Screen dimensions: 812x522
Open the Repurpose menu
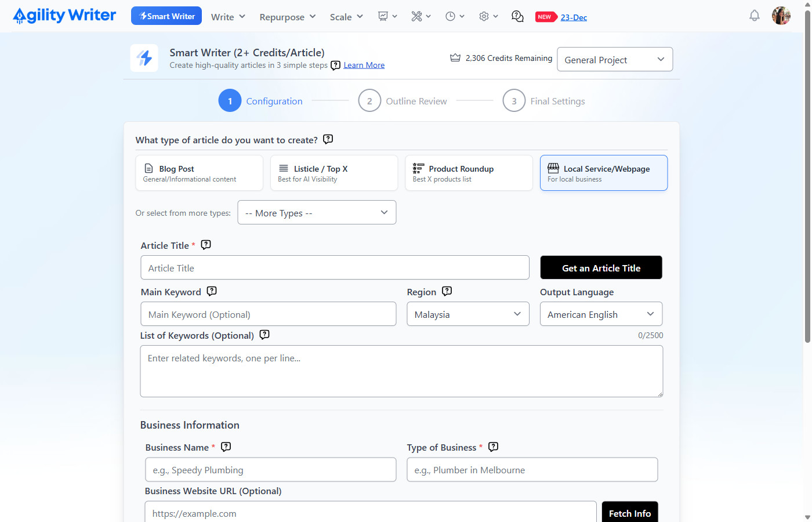[x=288, y=17]
